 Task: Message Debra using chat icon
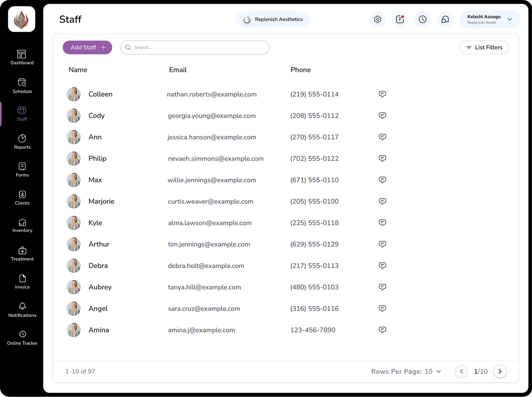(382, 266)
